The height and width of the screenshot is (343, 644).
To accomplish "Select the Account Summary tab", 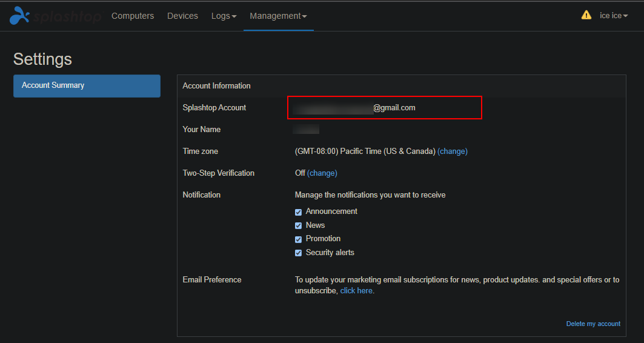I will click(87, 86).
